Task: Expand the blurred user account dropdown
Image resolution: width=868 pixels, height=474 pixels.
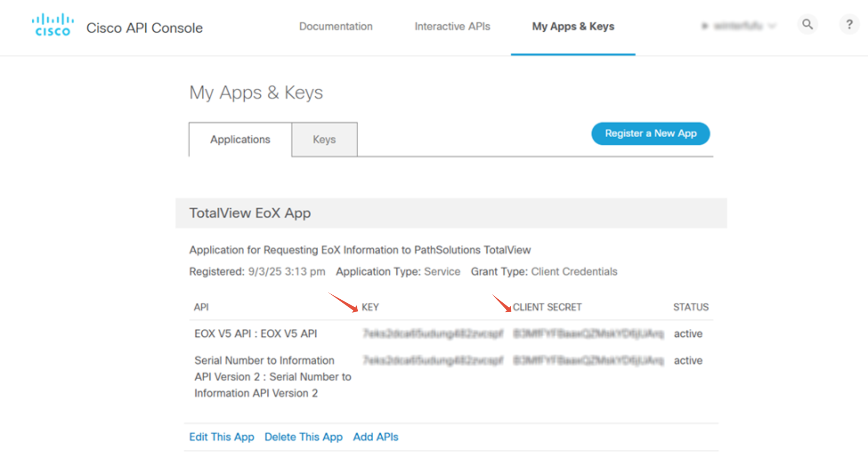Action: (739, 26)
